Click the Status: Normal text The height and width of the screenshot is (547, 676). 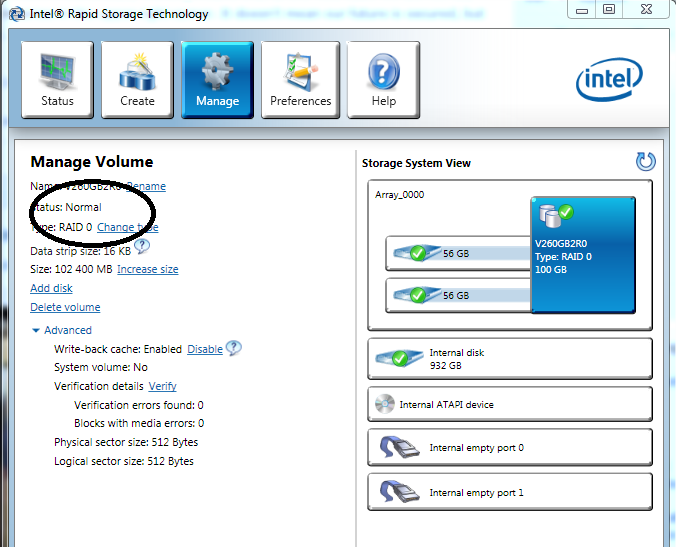point(66,207)
